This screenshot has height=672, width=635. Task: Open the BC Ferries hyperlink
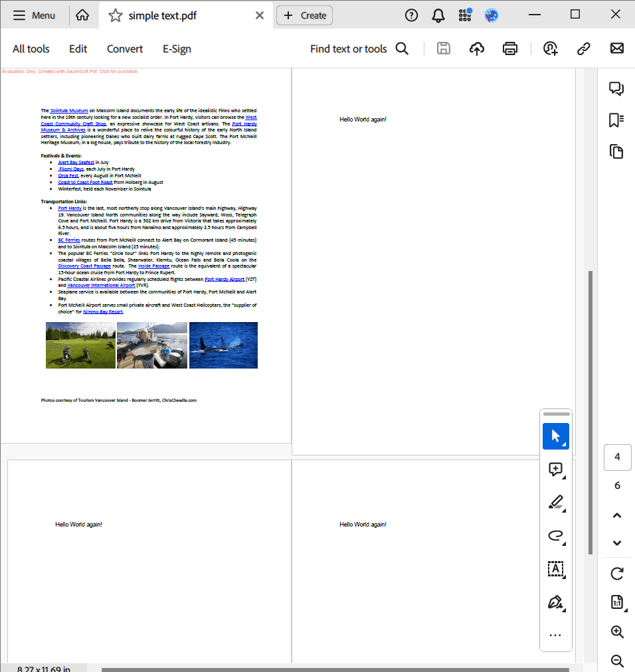tap(68, 240)
